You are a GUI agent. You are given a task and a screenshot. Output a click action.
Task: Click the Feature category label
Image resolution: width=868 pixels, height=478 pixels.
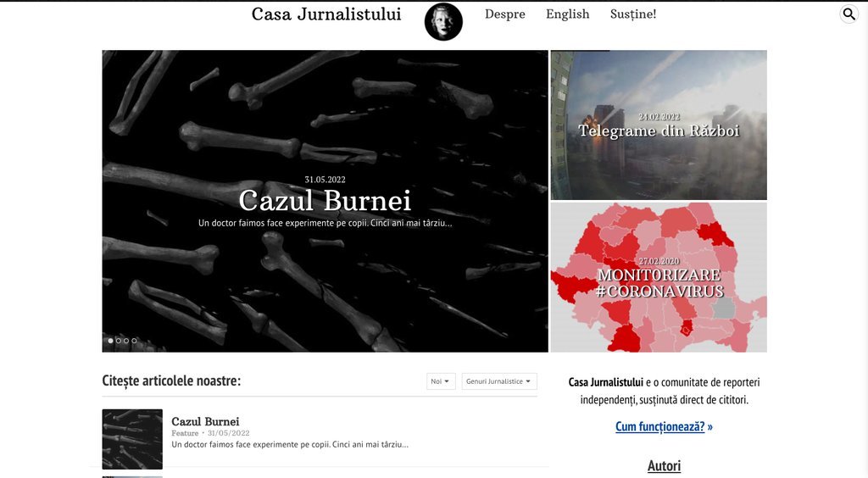click(185, 433)
